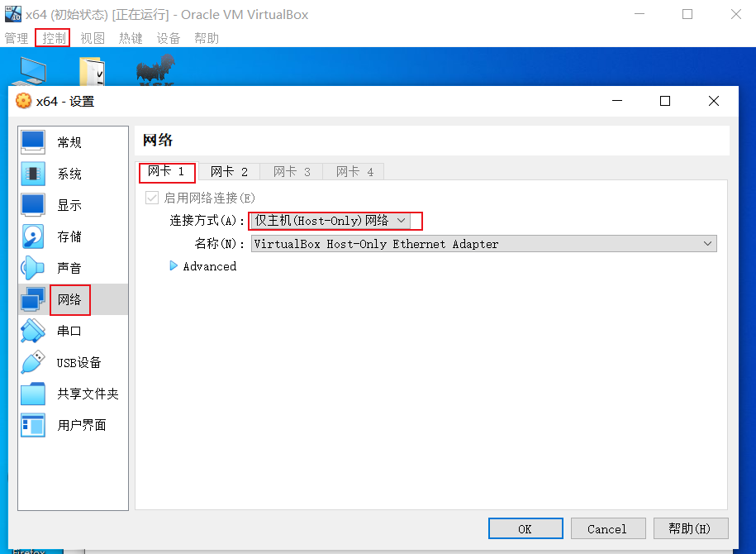Minimize the Oracle VM VirtualBox window

[x=640, y=14]
